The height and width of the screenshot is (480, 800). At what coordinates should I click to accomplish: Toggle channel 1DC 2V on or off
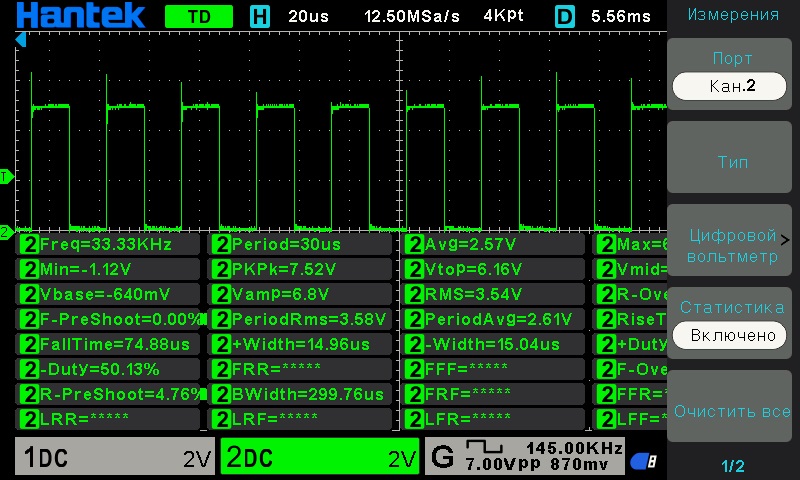115,458
